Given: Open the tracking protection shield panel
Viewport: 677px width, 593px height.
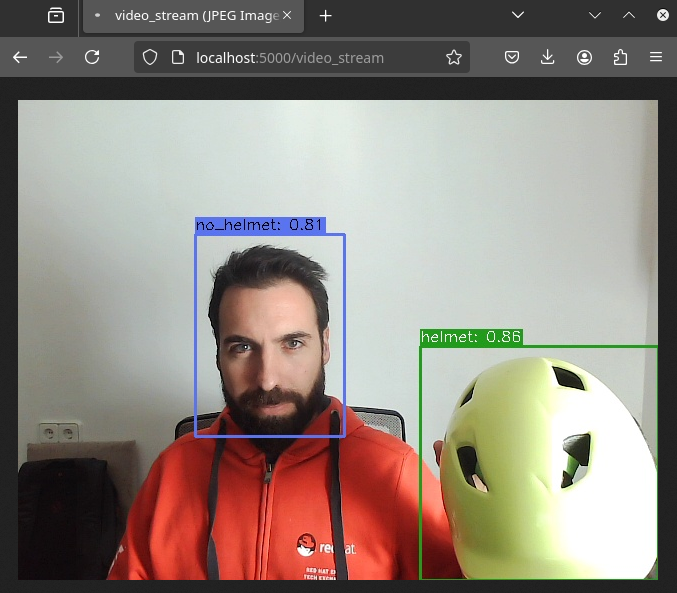Looking at the screenshot, I should [150, 57].
